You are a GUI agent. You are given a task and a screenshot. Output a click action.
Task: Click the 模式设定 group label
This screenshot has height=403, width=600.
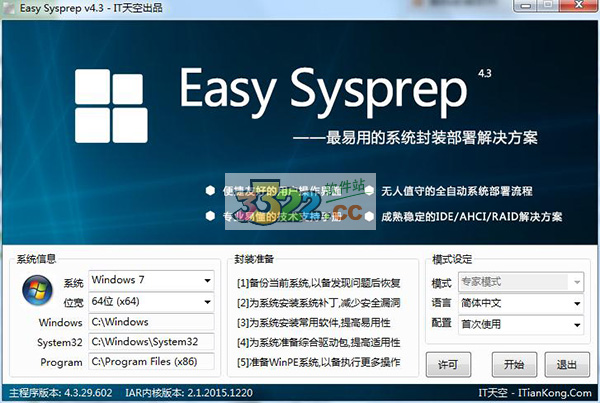[x=452, y=259]
